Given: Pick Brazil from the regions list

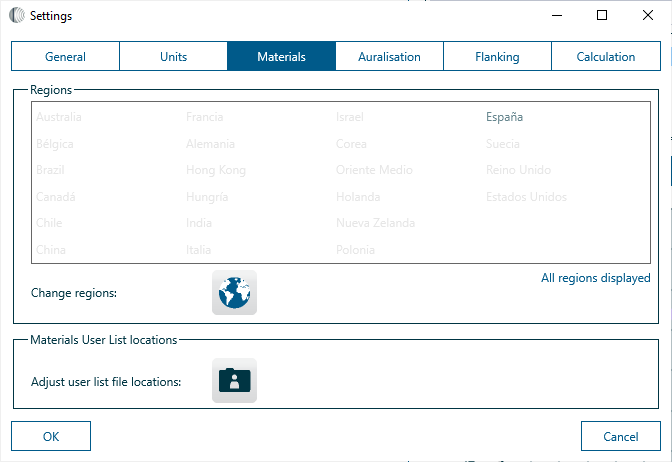Looking at the screenshot, I should 50,170.
